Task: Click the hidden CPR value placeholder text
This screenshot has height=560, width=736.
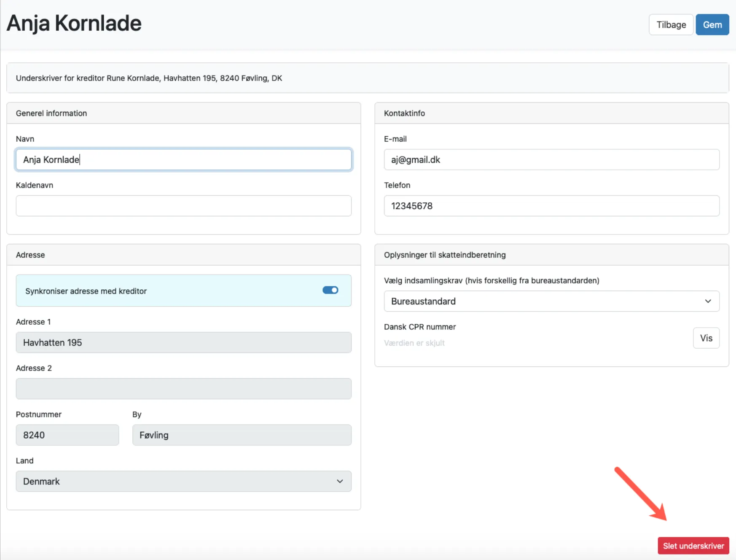Action: (x=414, y=343)
